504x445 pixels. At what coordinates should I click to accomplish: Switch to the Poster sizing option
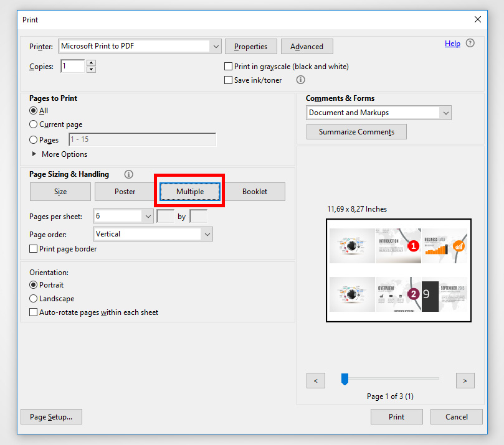click(125, 192)
